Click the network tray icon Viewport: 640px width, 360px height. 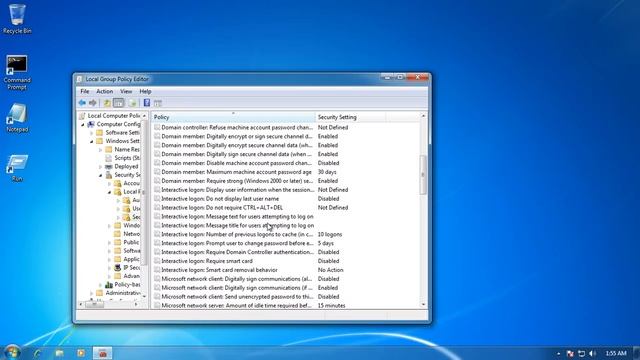coord(581,353)
